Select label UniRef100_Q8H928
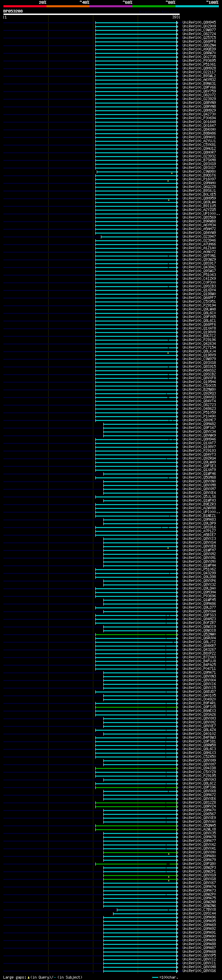This screenshot has height=980, width=222. (199, 68)
